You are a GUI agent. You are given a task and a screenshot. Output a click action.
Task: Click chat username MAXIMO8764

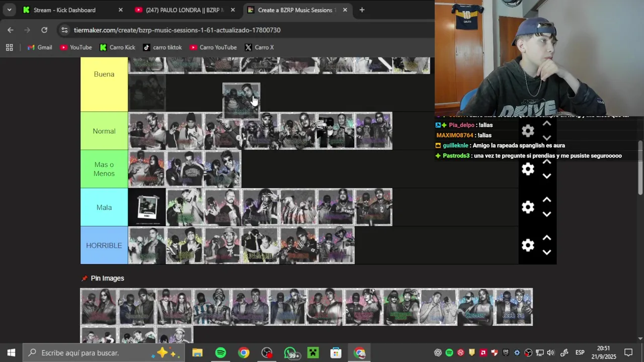click(x=455, y=135)
